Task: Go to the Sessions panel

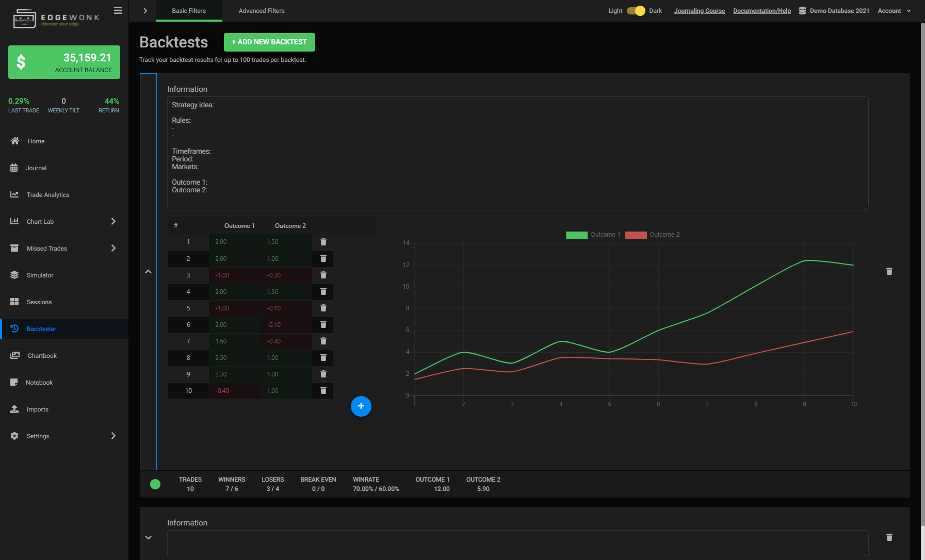Action: tap(39, 302)
